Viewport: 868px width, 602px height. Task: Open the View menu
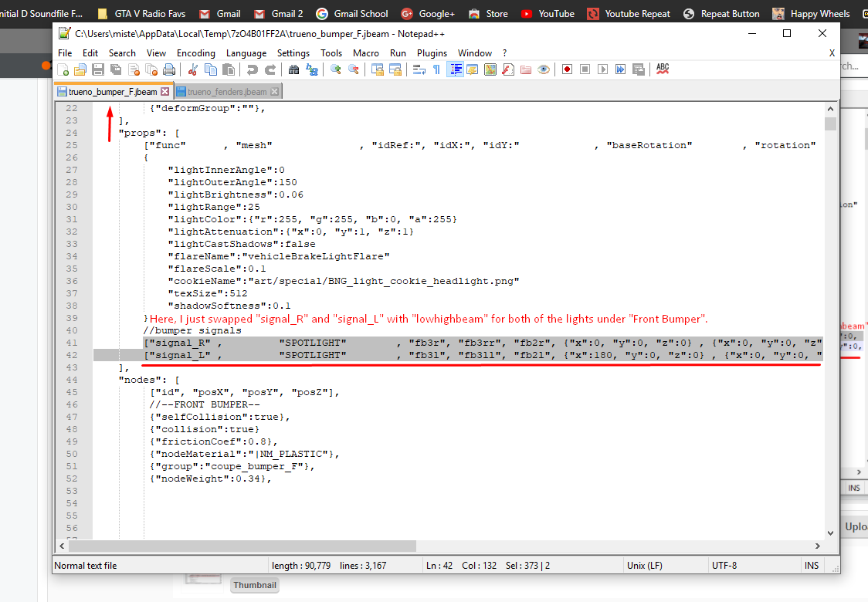coord(156,53)
